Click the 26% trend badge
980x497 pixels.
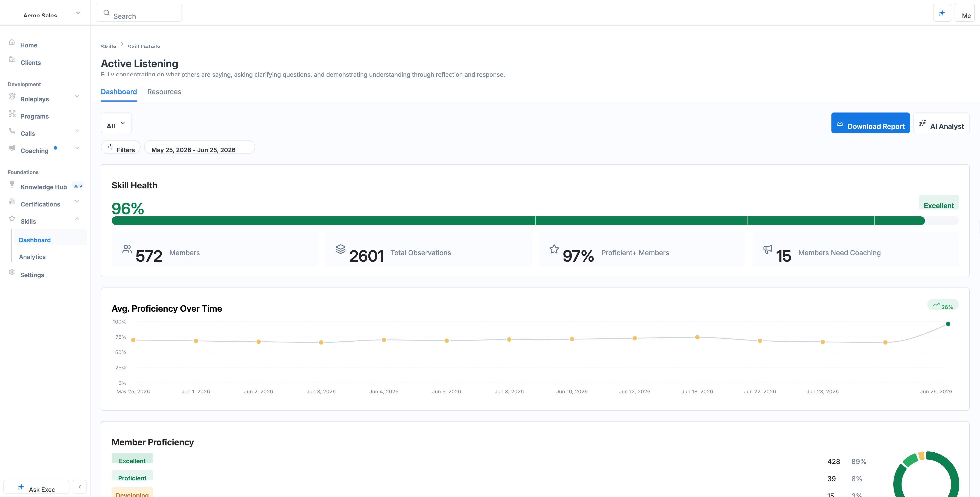click(943, 305)
